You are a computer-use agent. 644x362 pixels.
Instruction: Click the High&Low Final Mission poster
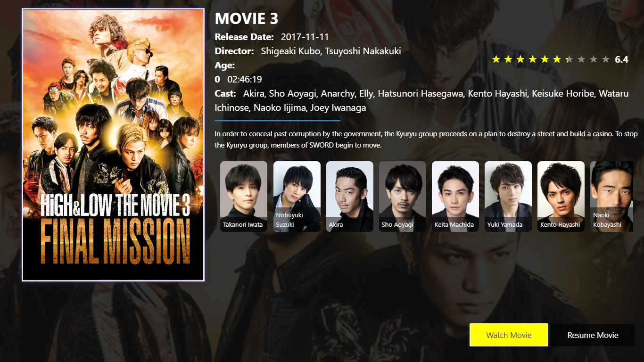113,145
